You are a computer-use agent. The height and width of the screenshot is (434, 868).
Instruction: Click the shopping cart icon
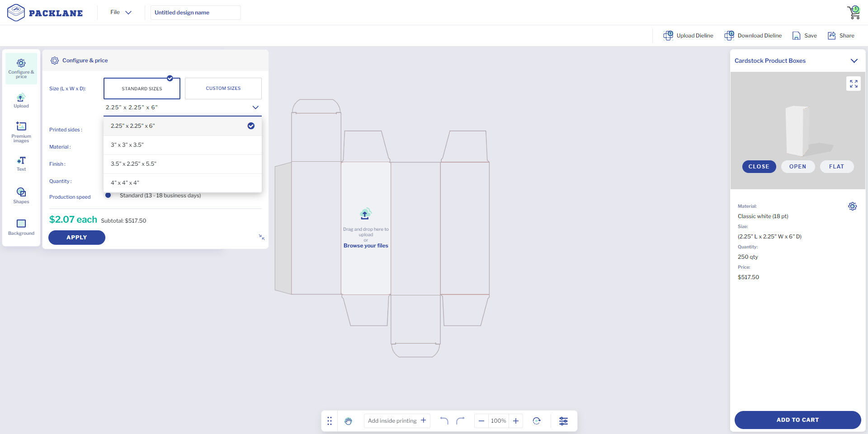(x=854, y=12)
